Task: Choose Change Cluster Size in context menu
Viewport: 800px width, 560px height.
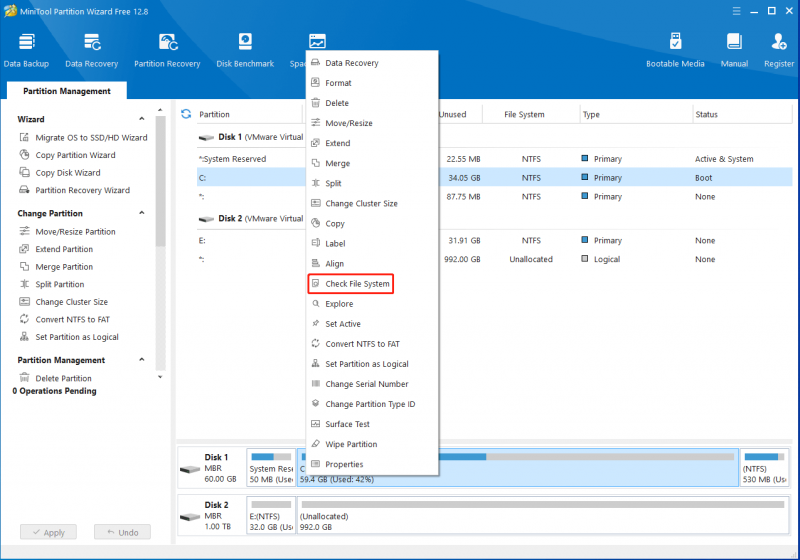Action: click(372, 203)
